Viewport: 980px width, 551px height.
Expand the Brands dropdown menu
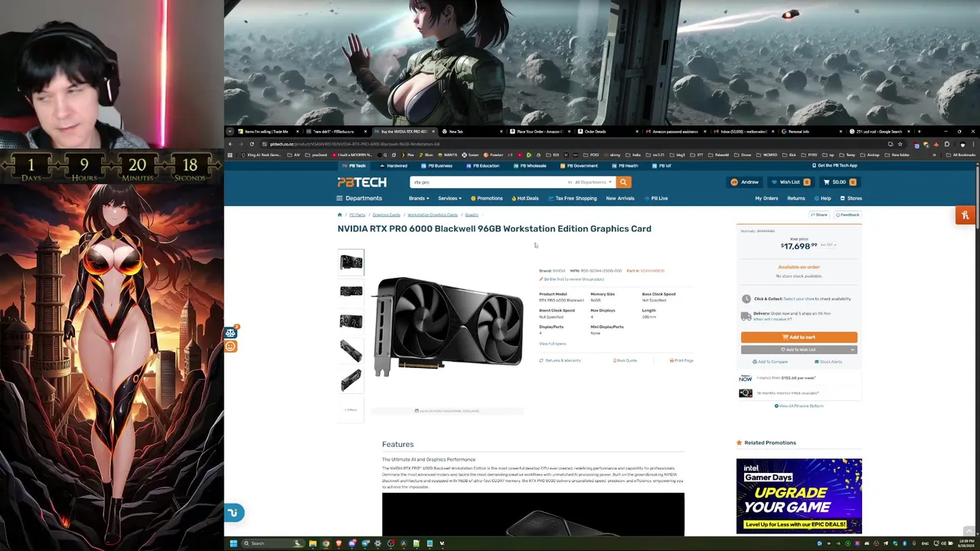click(x=418, y=198)
